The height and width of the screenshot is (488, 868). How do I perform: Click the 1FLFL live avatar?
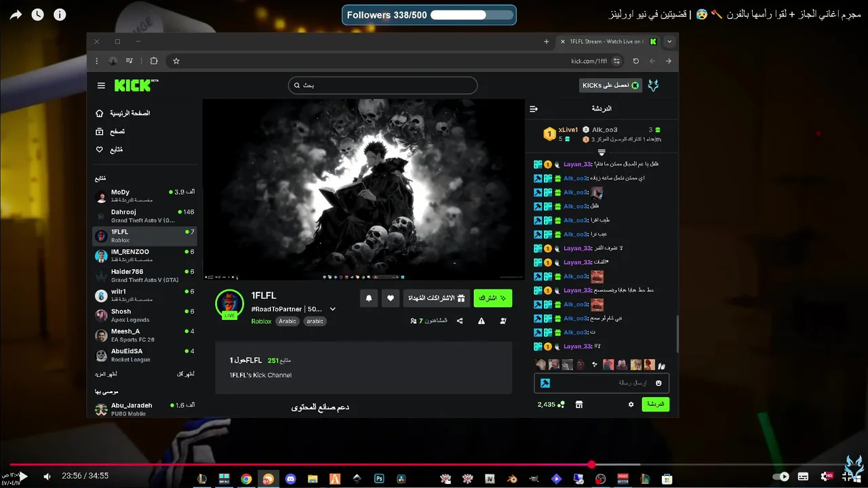point(229,304)
